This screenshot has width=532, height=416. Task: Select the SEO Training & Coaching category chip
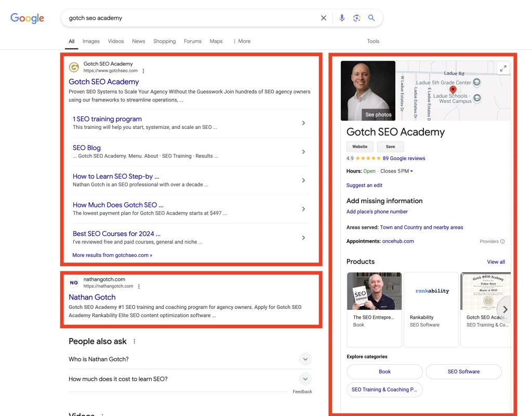tap(384, 389)
